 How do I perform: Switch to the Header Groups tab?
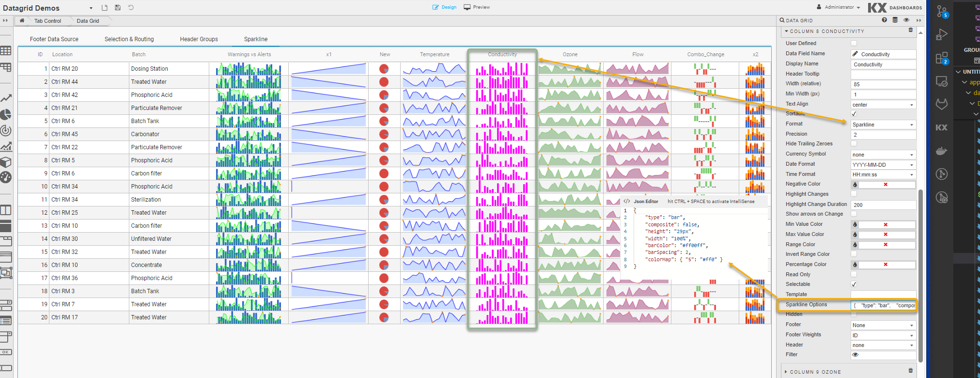199,39
